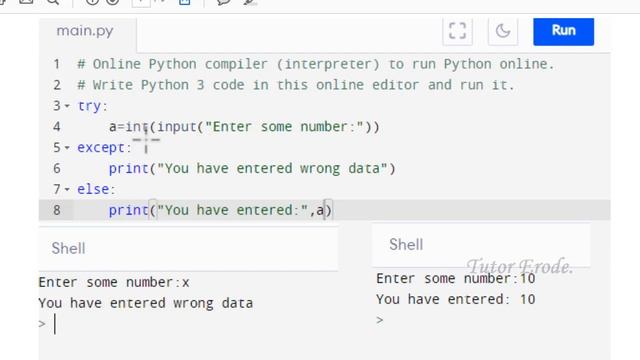Screen dimensions: 640x360
Task: Place cursor in the line 6 print statement
Action: coord(252,169)
